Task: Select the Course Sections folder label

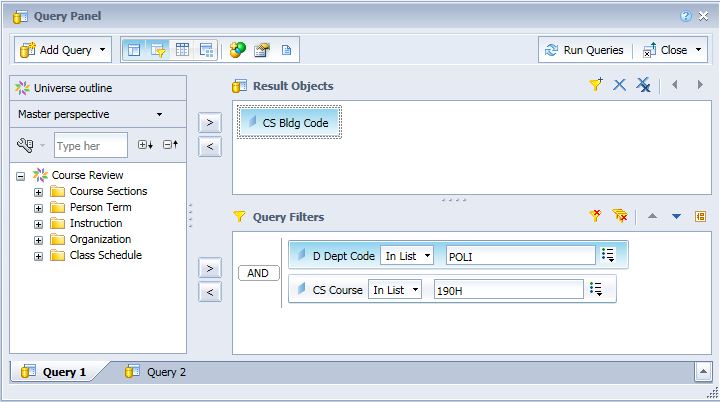Action: 108,191
